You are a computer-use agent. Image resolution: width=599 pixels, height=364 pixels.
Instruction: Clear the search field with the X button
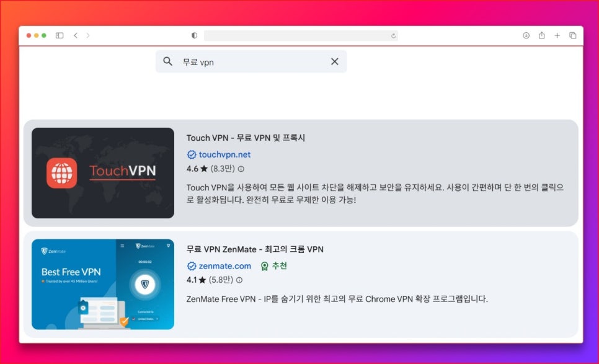coord(334,61)
